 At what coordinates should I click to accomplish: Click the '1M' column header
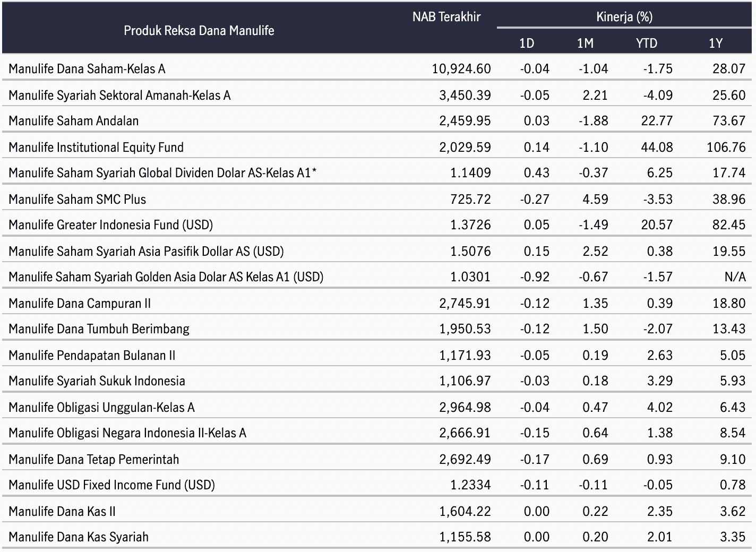click(585, 43)
